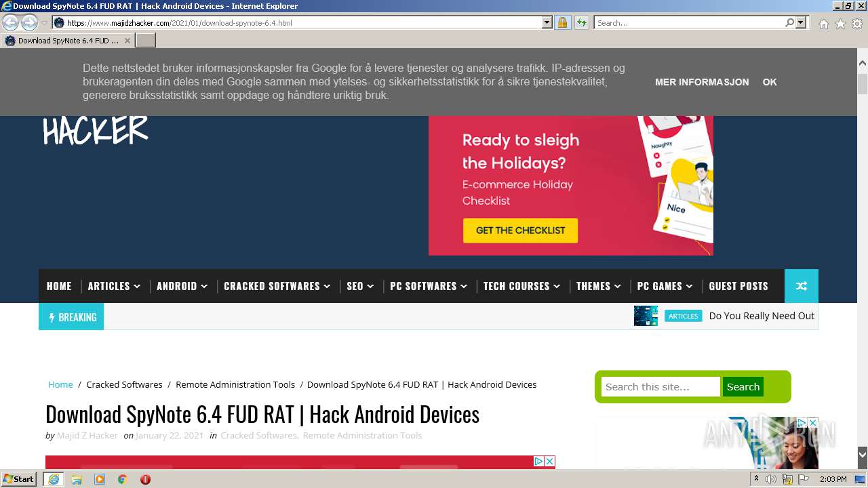Screen dimensions: 868x488
Task: Open media player taskbar icon
Action: pyautogui.click(x=100, y=479)
